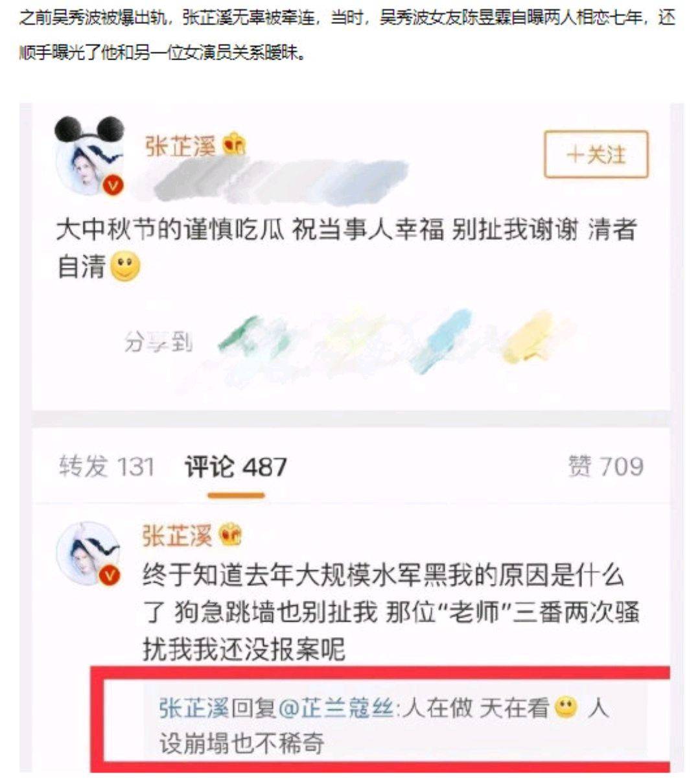Click the 张芷溪 username in post header
The height and width of the screenshot is (779, 700).
[x=180, y=145]
